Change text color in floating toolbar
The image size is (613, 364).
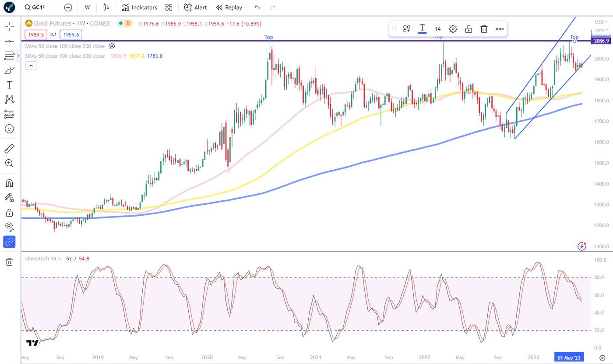point(422,29)
